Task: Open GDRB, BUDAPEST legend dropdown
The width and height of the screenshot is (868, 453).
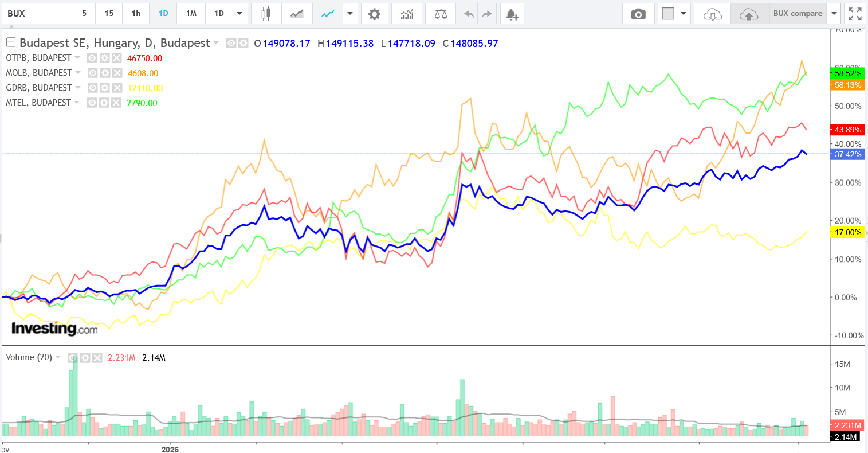Action: (x=78, y=88)
